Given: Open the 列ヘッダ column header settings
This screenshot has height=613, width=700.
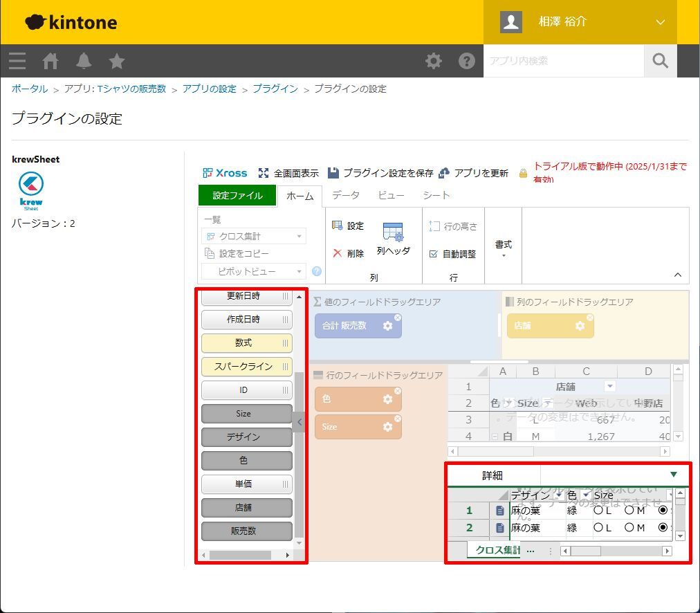Looking at the screenshot, I should [x=394, y=239].
